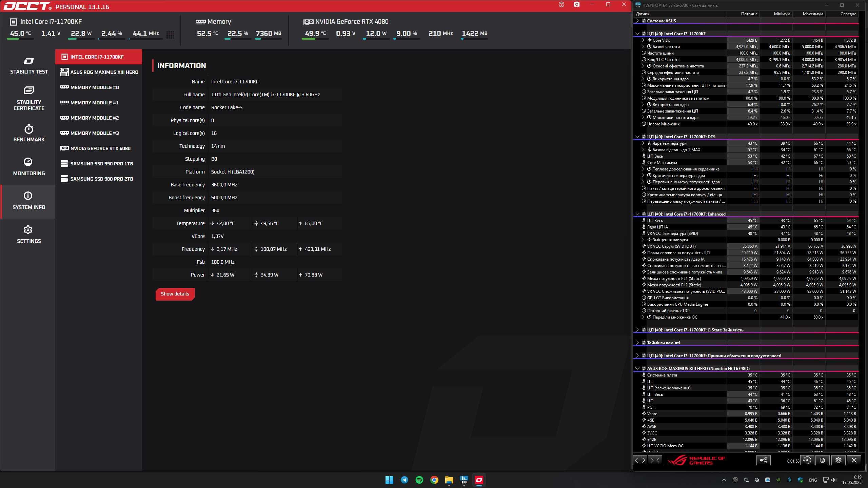
Task: Collapse ЦП [#0]: Intel Core i7-11700KF group
Action: tap(637, 34)
